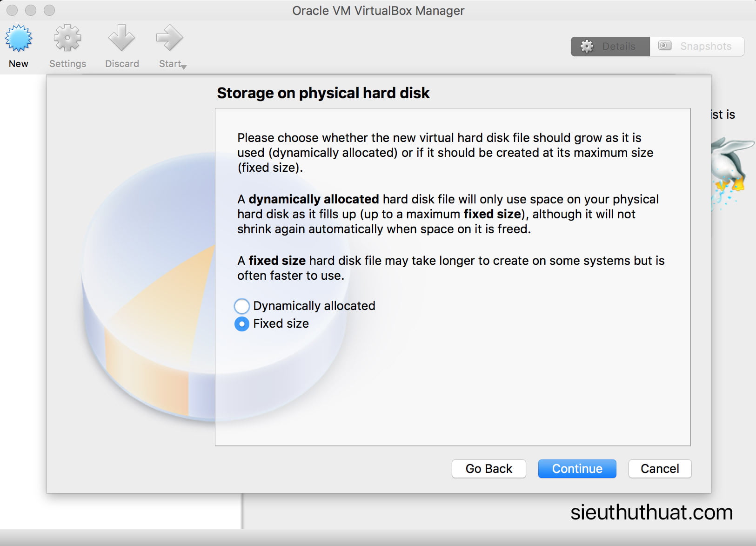Click the Start arrow icon
Image resolution: width=756 pixels, height=546 pixels.
tap(169, 38)
